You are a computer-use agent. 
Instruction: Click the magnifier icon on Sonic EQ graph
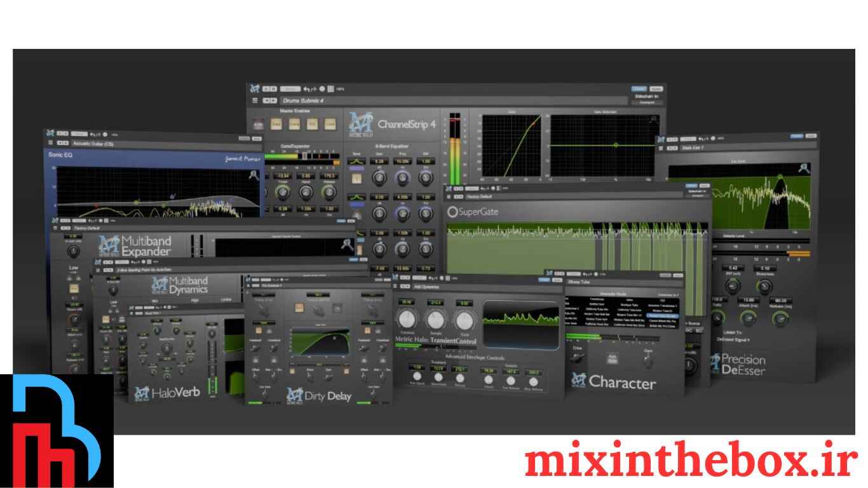click(253, 175)
